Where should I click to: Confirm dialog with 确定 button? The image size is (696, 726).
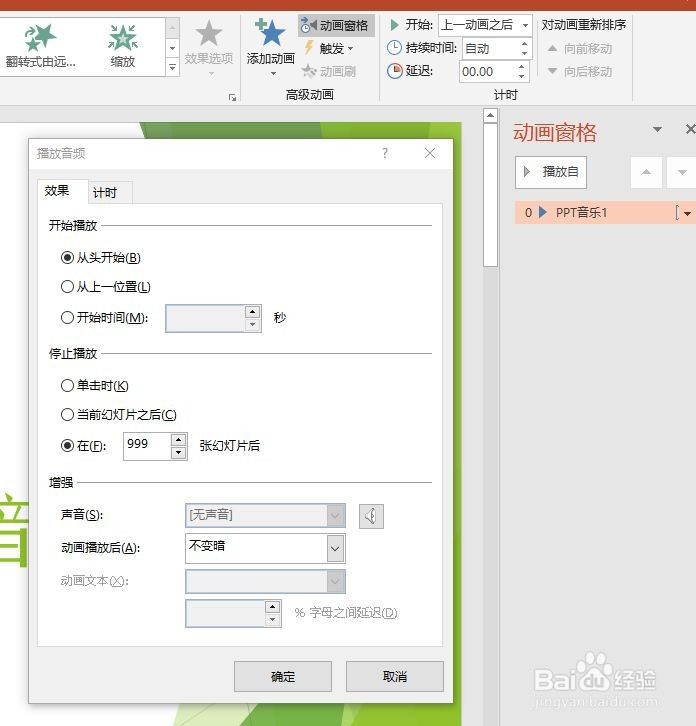283,676
